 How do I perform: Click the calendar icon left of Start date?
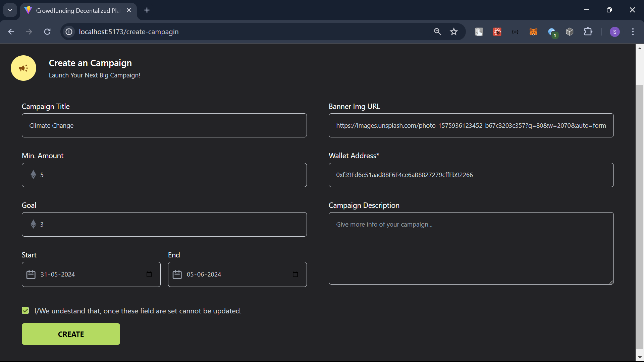(31, 275)
